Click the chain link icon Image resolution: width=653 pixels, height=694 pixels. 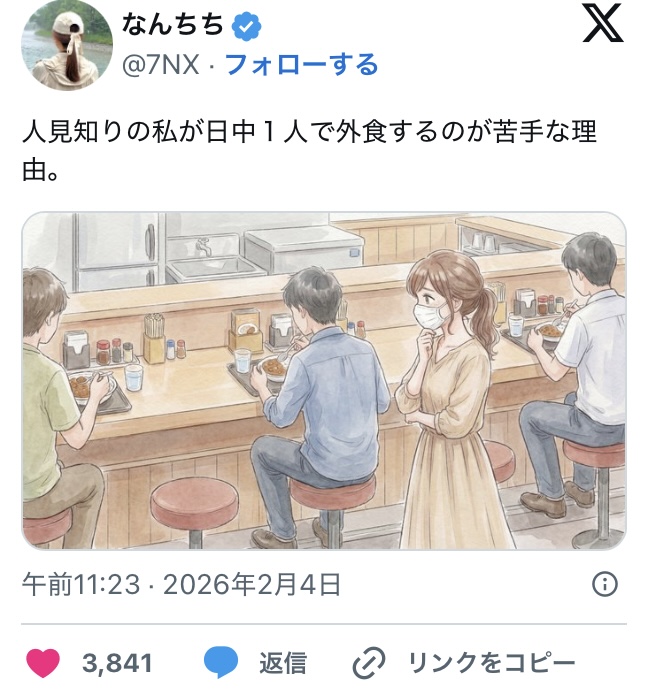(x=369, y=663)
